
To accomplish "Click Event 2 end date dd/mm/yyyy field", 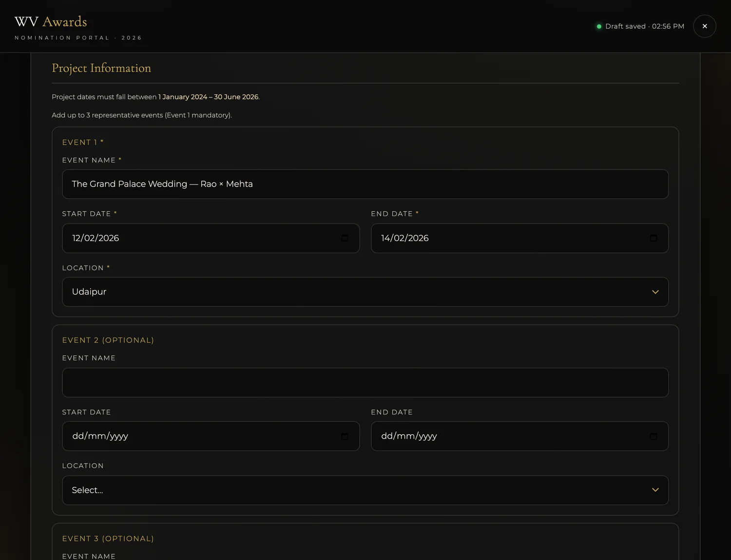I will [x=519, y=436].
